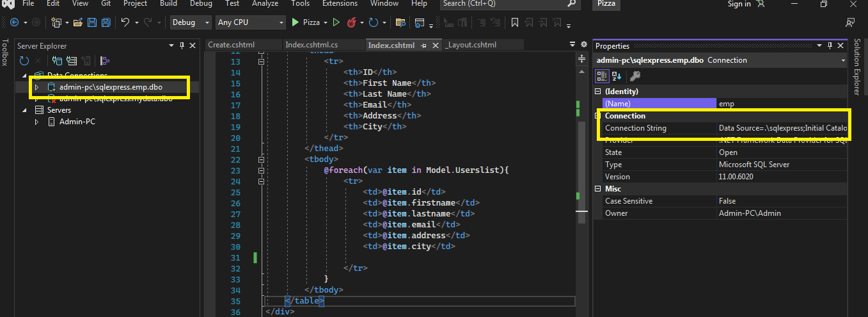This screenshot has height=317, width=868.
Task: Click the Navigate Backward arrow icon
Action: [14, 22]
